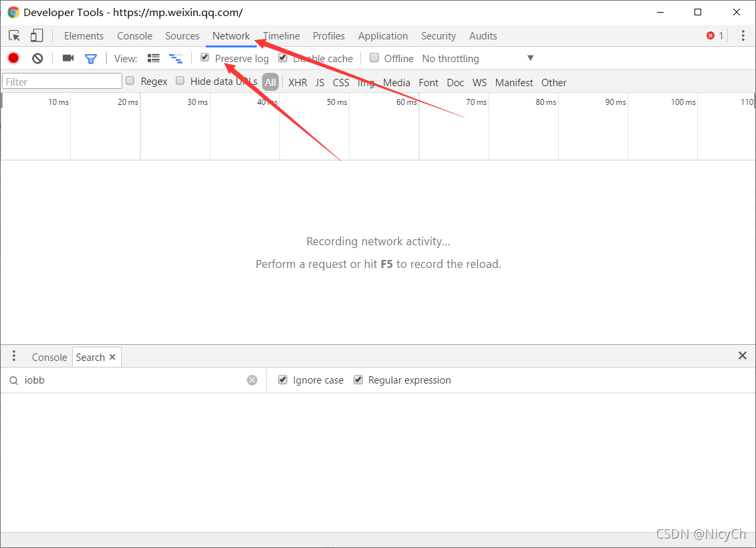Image resolution: width=756 pixels, height=548 pixels.
Task: Toggle the blue filter funnel icon
Action: click(91, 59)
